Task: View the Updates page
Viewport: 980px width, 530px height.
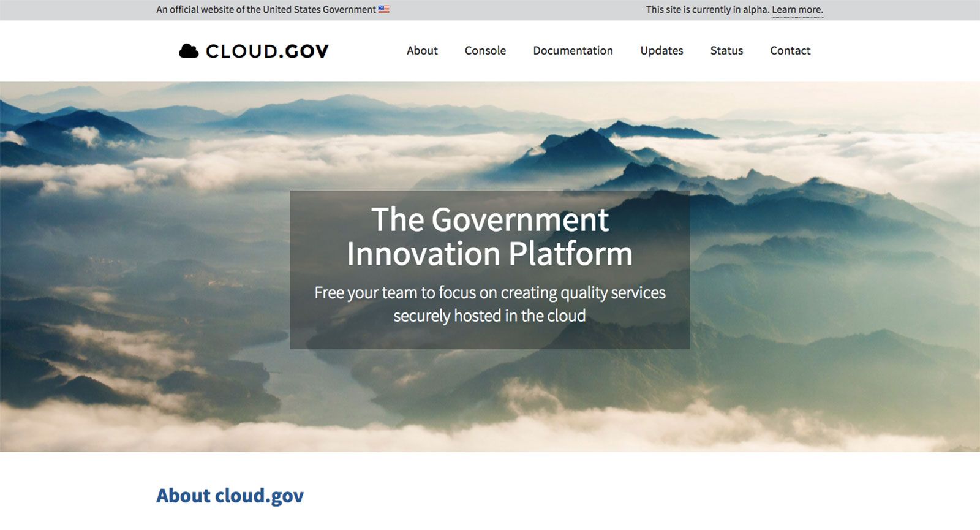Action: click(x=661, y=51)
